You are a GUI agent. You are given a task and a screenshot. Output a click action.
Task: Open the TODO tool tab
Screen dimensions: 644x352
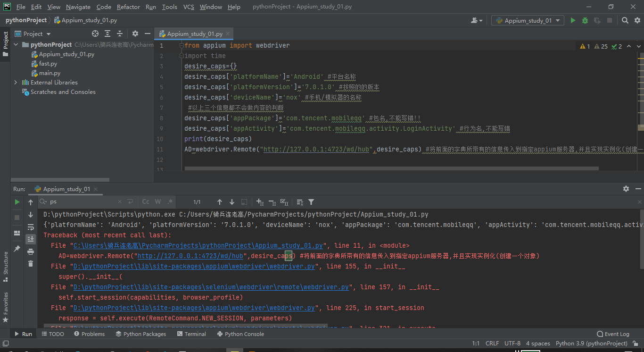point(53,334)
